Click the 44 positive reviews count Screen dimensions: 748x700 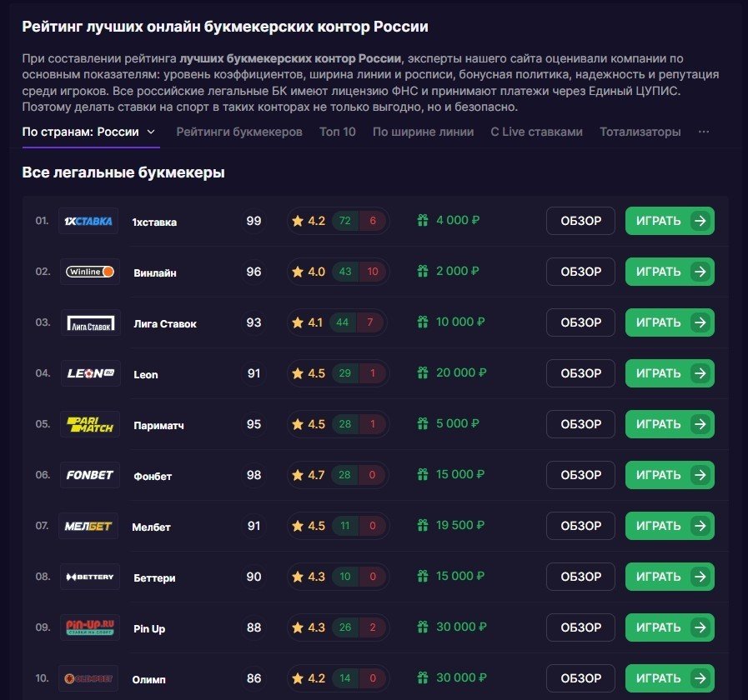coord(342,322)
